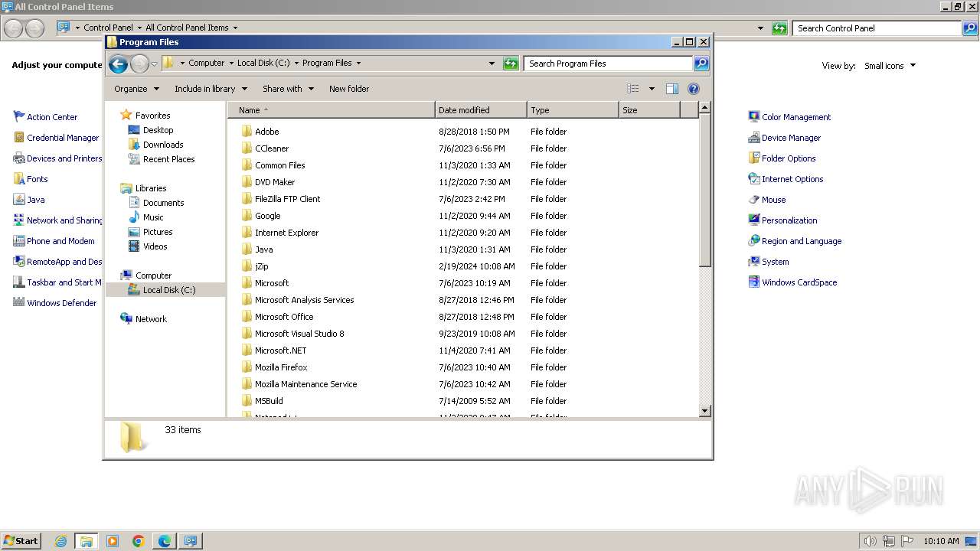Click the Color Management icon
The width and height of the screenshot is (980, 551).
point(754,117)
